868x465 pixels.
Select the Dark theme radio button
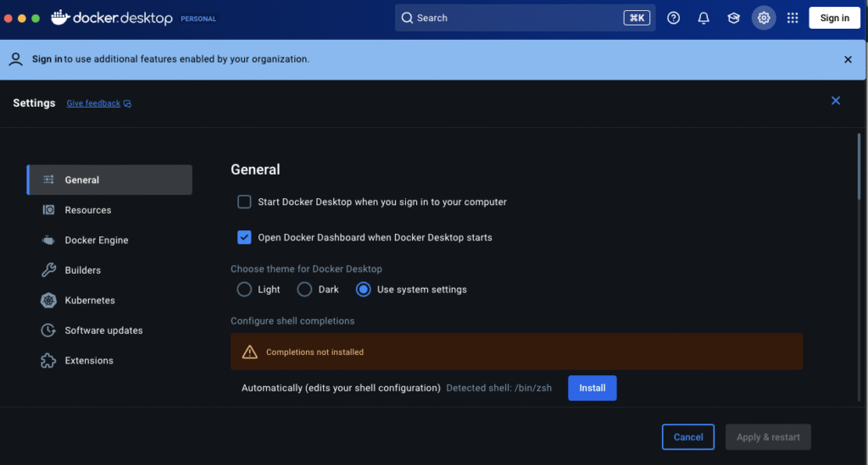pos(304,290)
